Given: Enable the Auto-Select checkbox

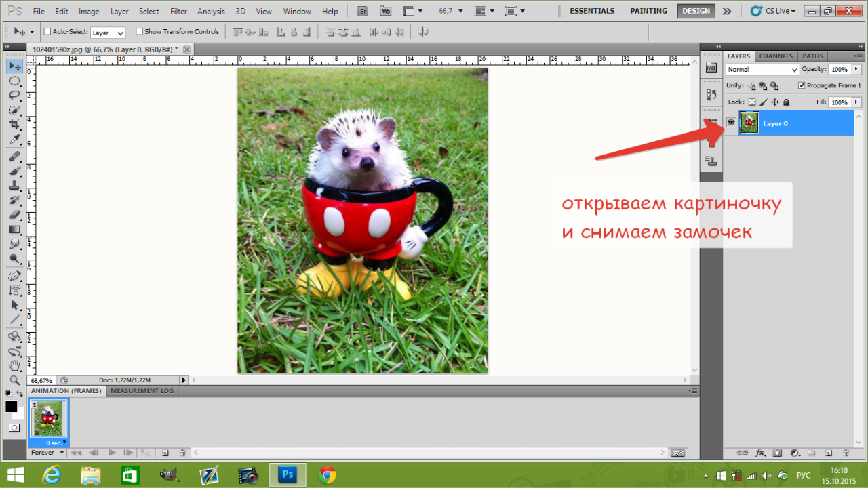Looking at the screenshot, I should coord(47,32).
